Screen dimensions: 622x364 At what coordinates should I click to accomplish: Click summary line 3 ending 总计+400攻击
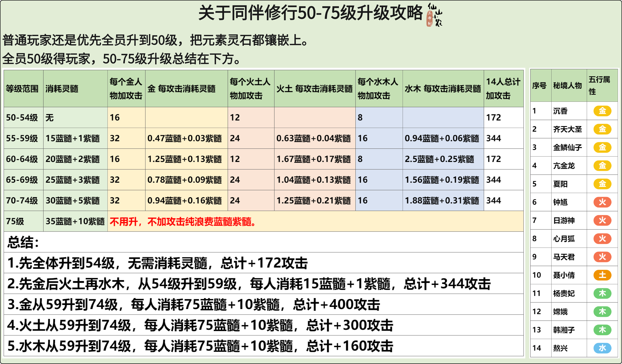(193, 304)
